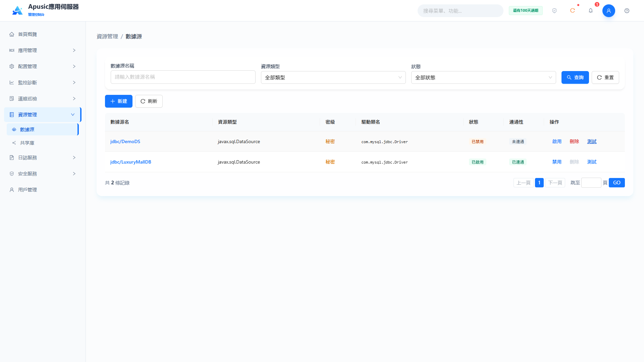
Task: Open the jdbc/DemoDS link
Action: (125, 141)
